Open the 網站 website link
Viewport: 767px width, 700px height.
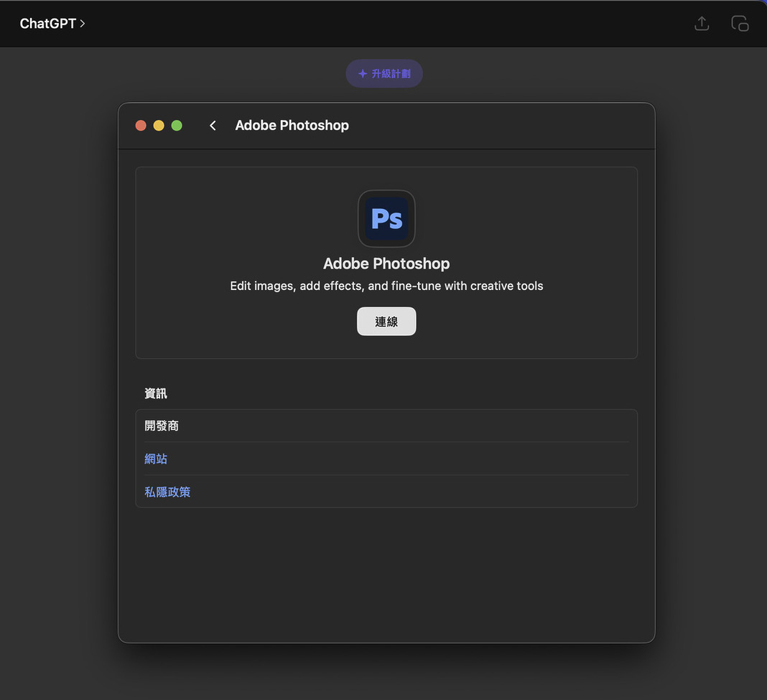click(x=156, y=458)
